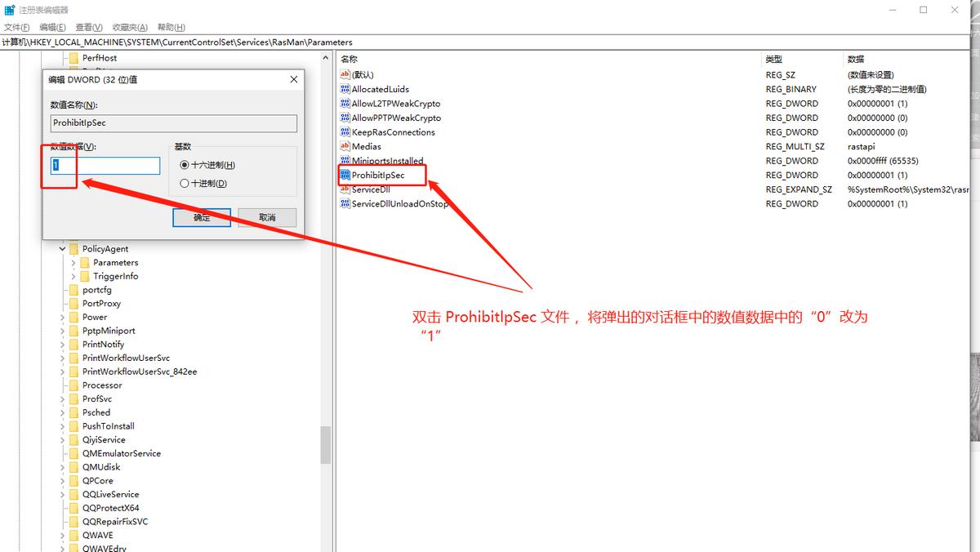Click the 0x0000ffff (65535) data value
Image resolution: width=980 pixels, height=552 pixels.
point(883,161)
